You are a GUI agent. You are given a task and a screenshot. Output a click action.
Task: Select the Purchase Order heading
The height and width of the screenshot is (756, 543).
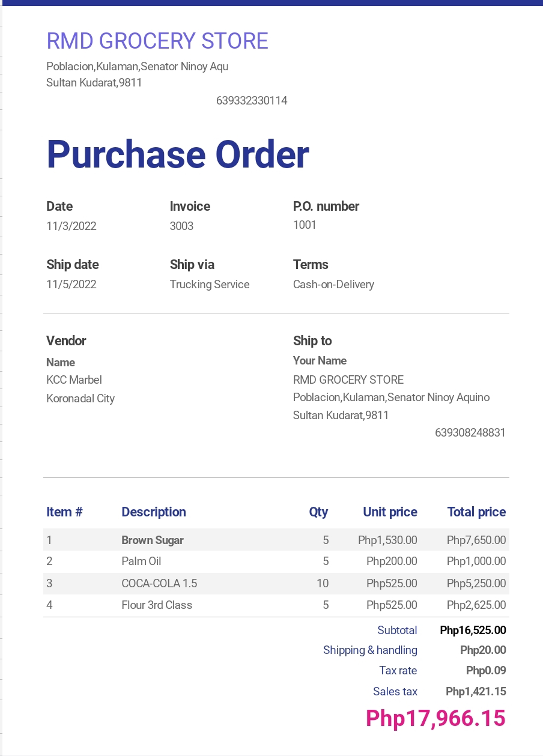178,154
